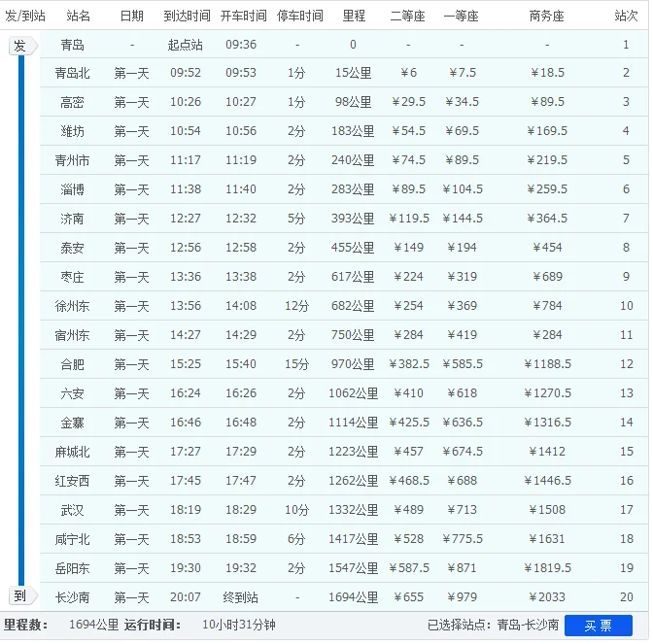This screenshot has width=653, height=644.
Task: Click first-class price ¥979
Action: [462, 597]
